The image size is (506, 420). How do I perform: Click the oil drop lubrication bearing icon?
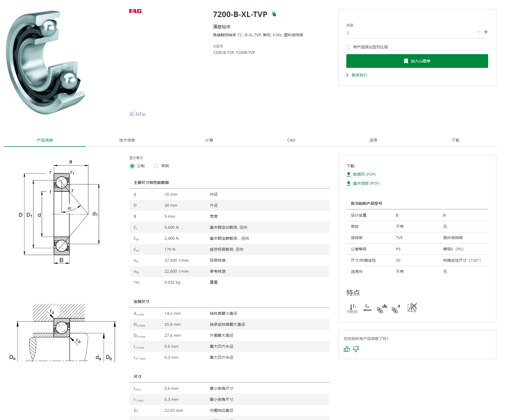[396, 308]
